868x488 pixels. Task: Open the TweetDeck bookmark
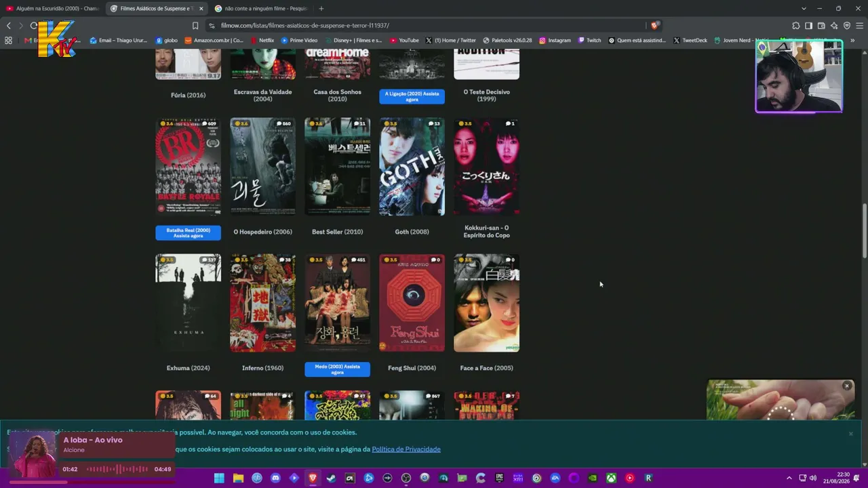tap(690, 40)
